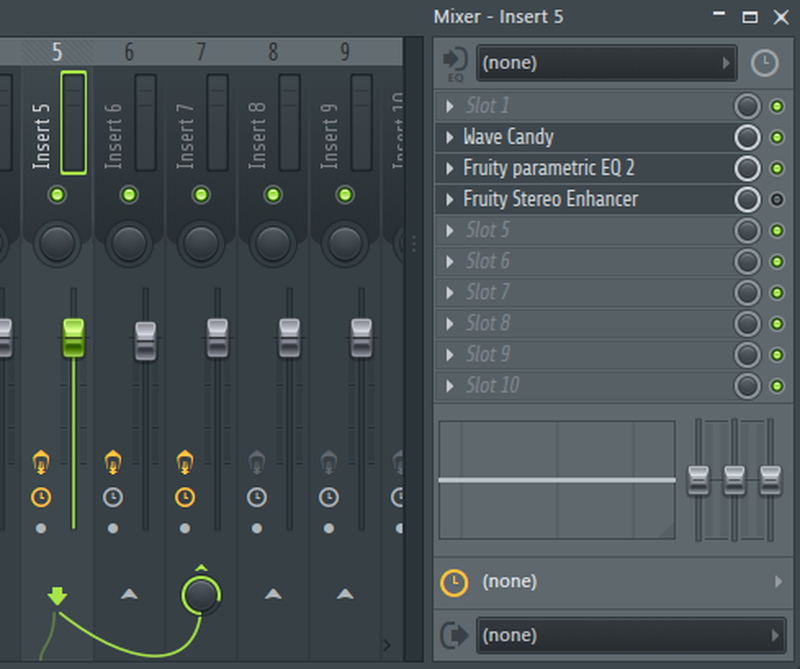The height and width of the screenshot is (669, 800).
Task: Click the integrated EQ graph display
Action: (557, 480)
